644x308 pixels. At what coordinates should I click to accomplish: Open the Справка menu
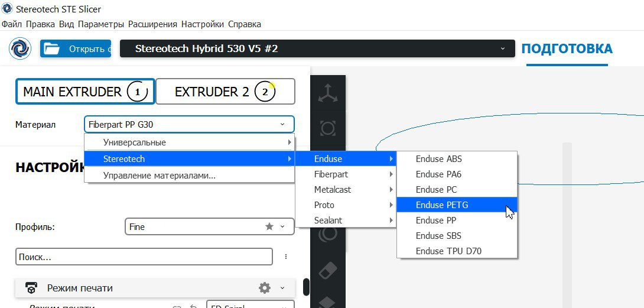[x=245, y=24]
